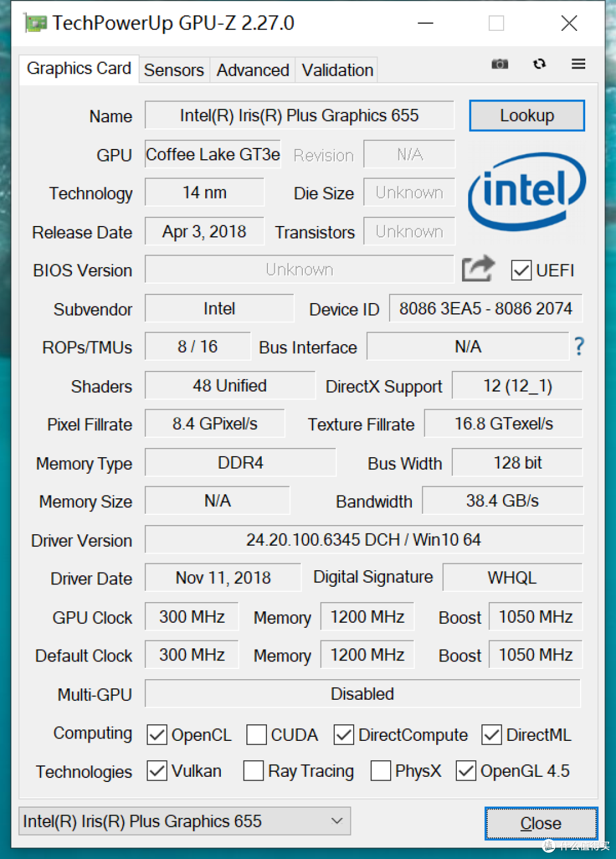Click the Driver Date value Nov 11, 2018
This screenshot has height=859, width=616.
click(223, 578)
